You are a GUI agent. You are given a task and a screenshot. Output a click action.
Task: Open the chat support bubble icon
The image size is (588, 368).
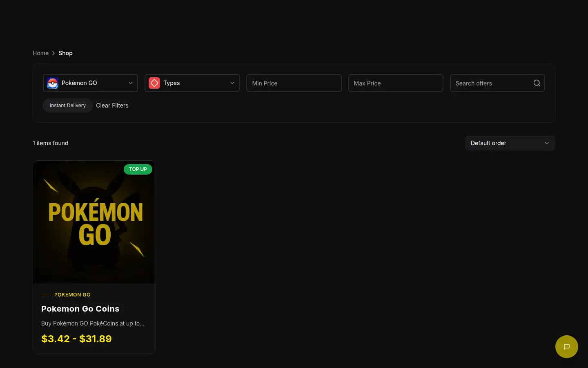[x=566, y=347]
